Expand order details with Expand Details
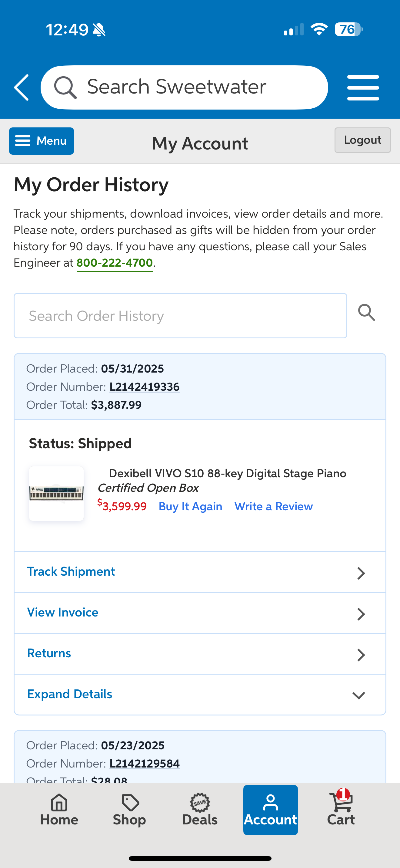This screenshot has height=868, width=400. [x=200, y=695]
